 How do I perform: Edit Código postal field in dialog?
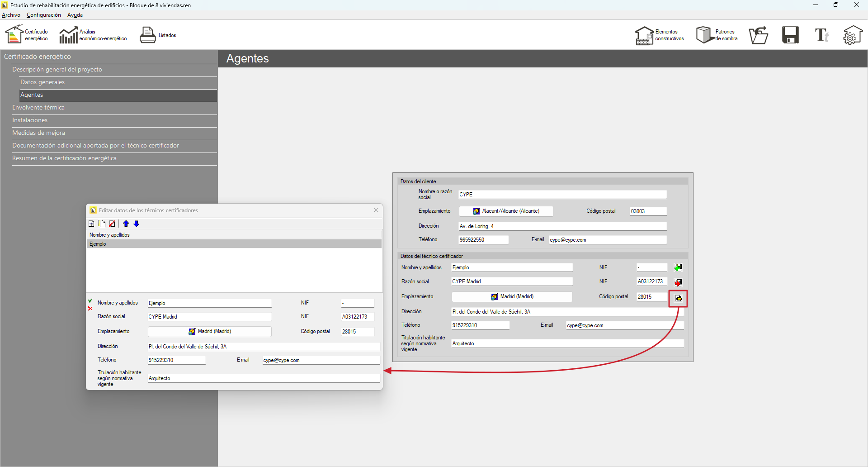[x=358, y=332]
